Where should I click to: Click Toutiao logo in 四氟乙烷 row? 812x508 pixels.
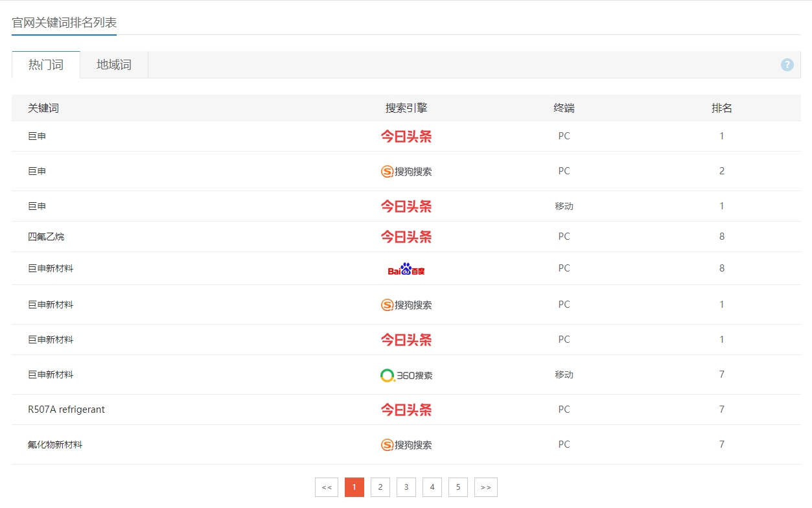[x=406, y=237]
